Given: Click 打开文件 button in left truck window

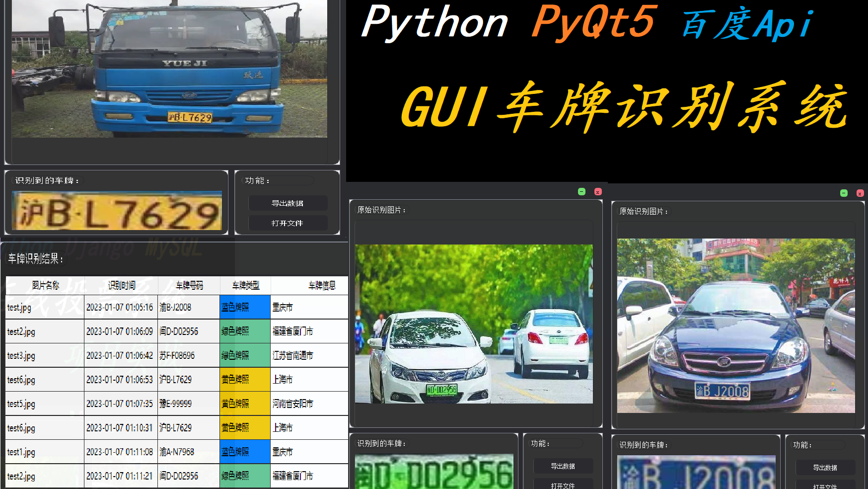Looking at the screenshot, I should click(x=288, y=223).
